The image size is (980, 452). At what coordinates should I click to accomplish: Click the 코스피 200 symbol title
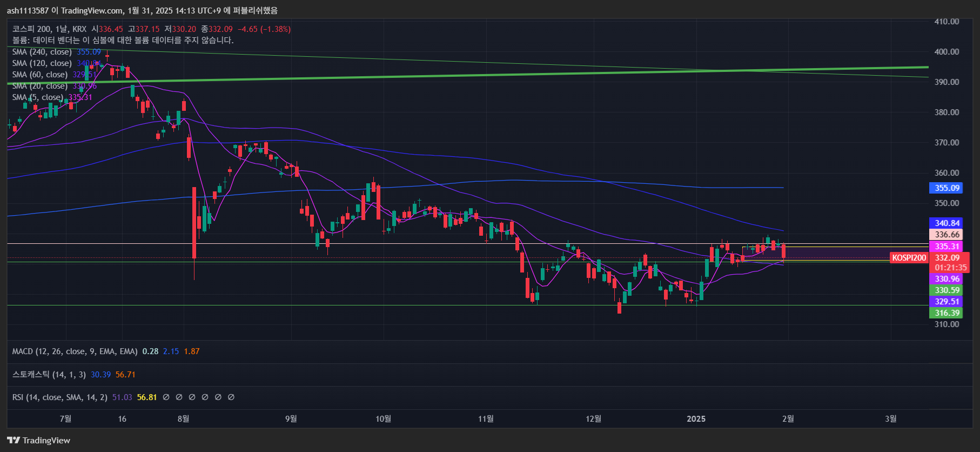(x=31, y=29)
